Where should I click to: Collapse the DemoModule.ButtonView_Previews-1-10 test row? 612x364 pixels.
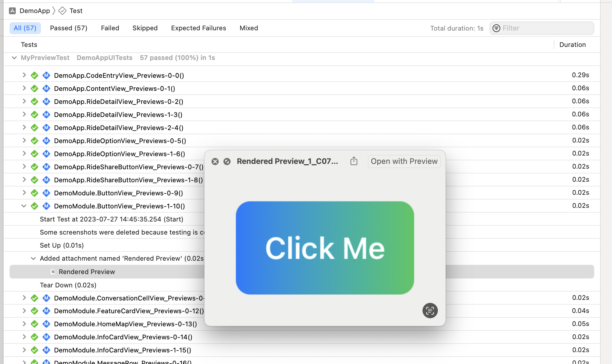[x=23, y=206]
